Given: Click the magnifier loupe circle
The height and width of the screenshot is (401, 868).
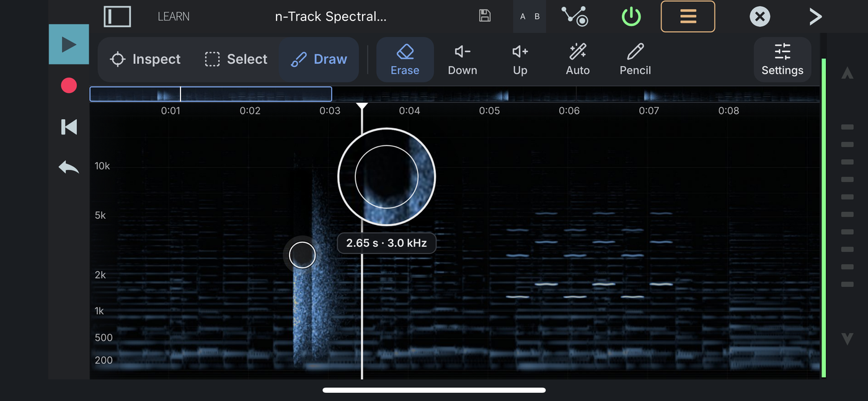Looking at the screenshot, I should (x=386, y=177).
